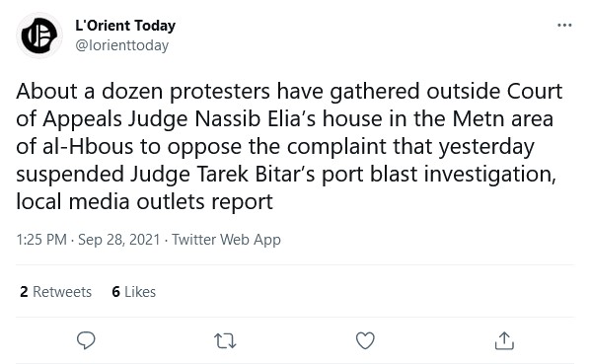Expand the three-dot more options menu

click(564, 26)
